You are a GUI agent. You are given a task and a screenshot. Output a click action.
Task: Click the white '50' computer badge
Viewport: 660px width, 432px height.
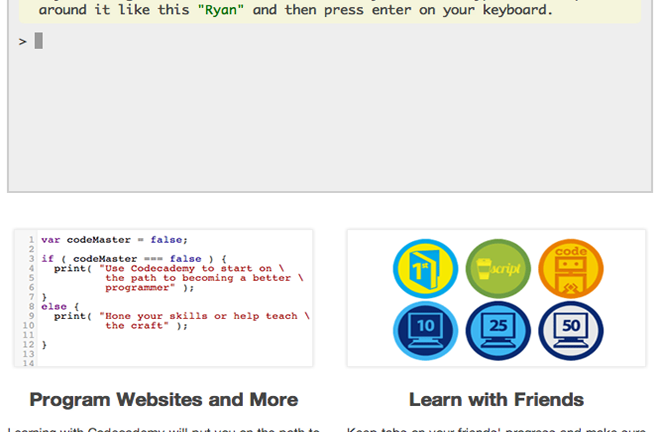[570, 331]
